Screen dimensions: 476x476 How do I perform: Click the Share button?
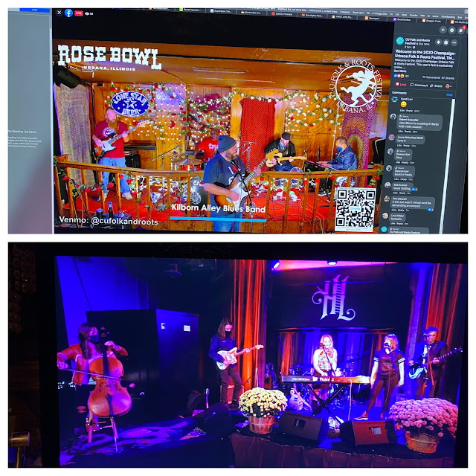pyautogui.click(x=436, y=86)
